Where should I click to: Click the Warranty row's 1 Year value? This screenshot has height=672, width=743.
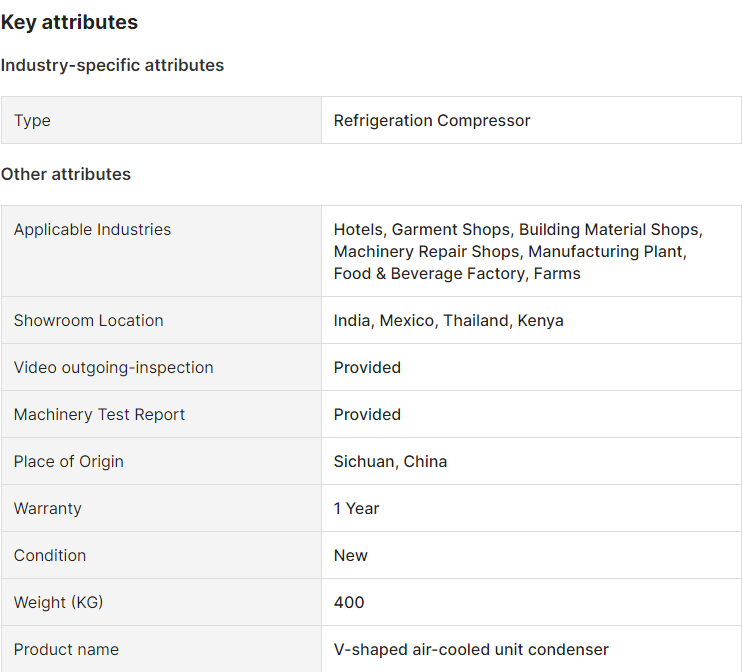point(356,508)
